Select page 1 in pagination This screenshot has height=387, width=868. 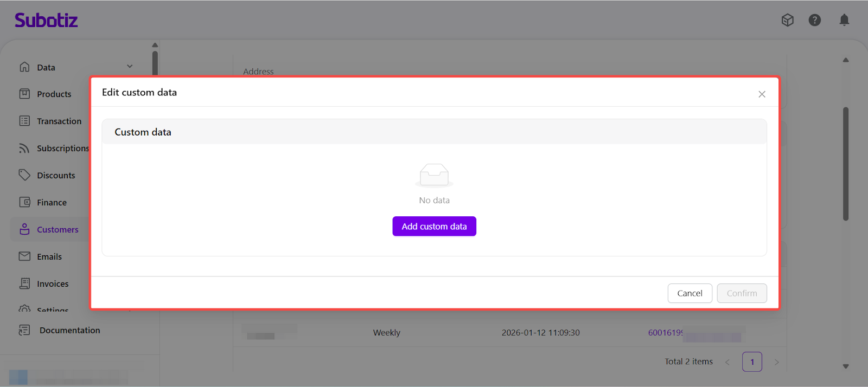752,362
